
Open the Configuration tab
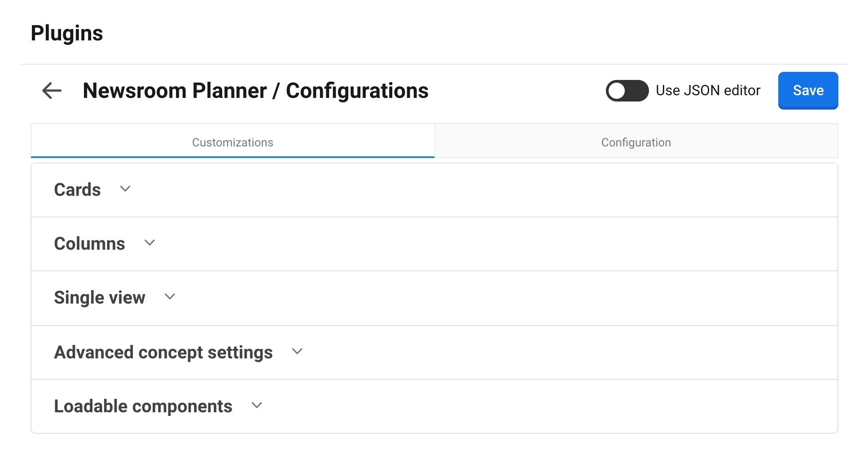636,142
